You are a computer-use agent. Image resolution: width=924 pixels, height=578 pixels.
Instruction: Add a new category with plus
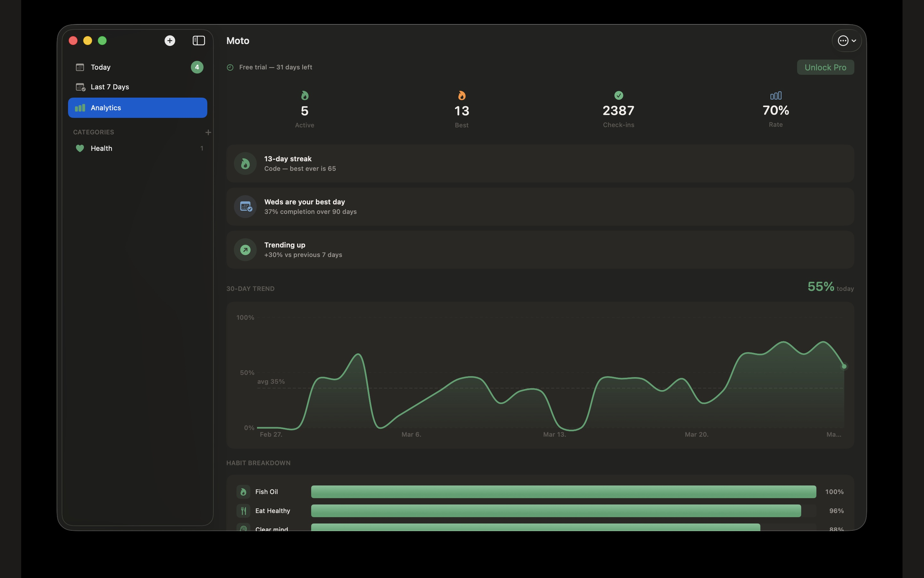click(x=208, y=132)
